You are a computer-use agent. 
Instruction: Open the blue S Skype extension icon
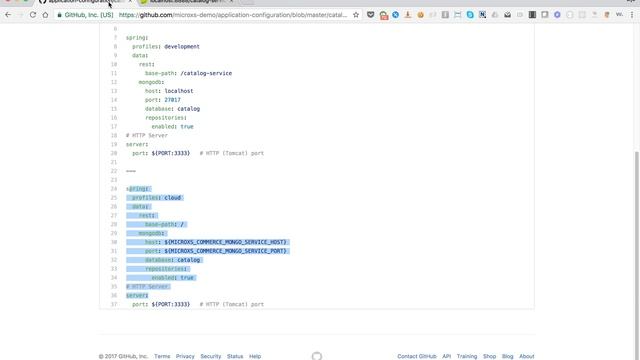pyautogui.click(x=470, y=15)
